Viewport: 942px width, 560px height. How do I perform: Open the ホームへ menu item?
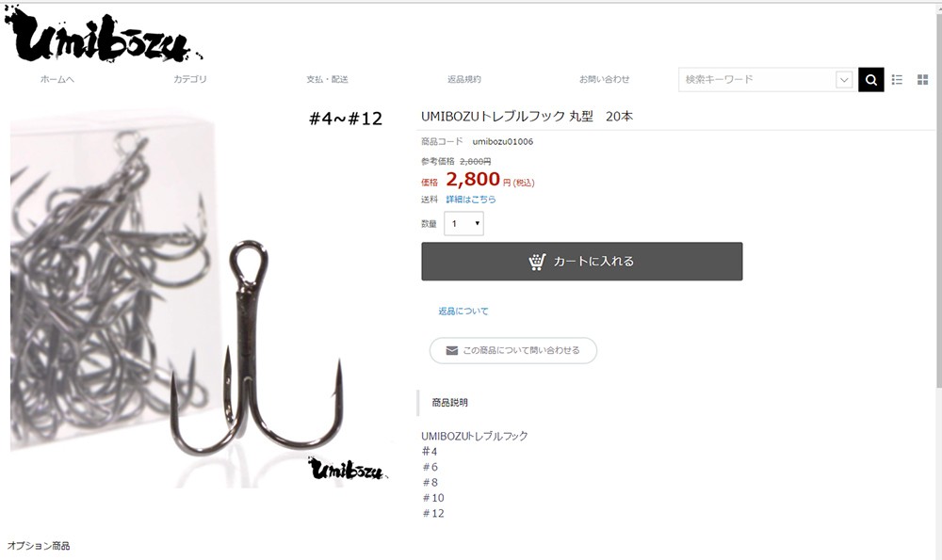[57, 79]
